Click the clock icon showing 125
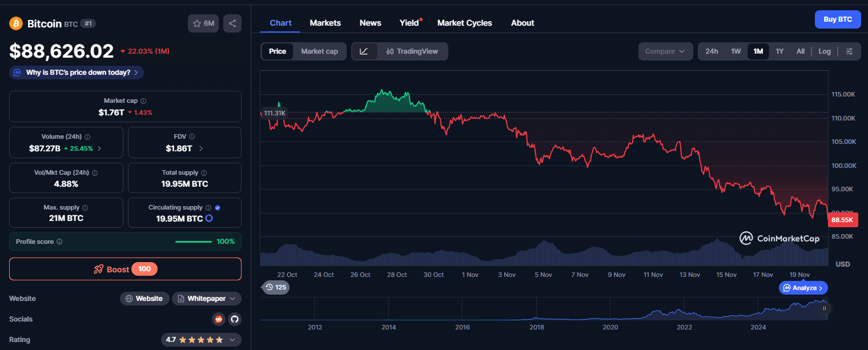Image resolution: width=868 pixels, height=350 pixels. [275, 287]
